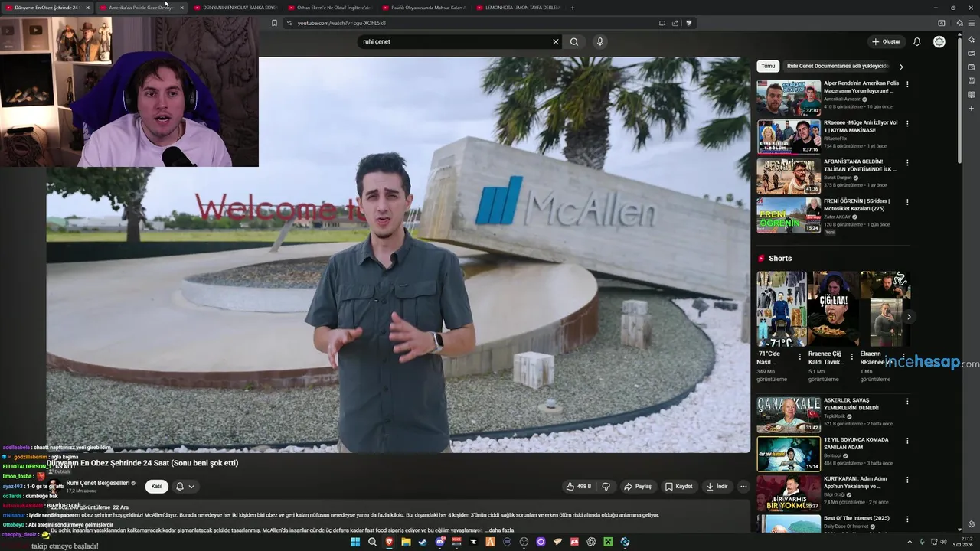Open ChatGPT from taskbar
The height and width of the screenshot is (551, 980).
591,542
